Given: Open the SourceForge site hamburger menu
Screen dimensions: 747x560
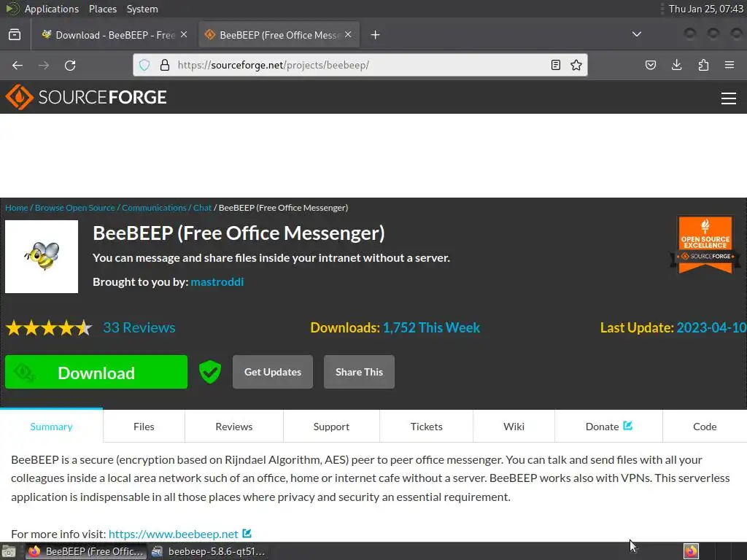Looking at the screenshot, I should [x=729, y=98].
